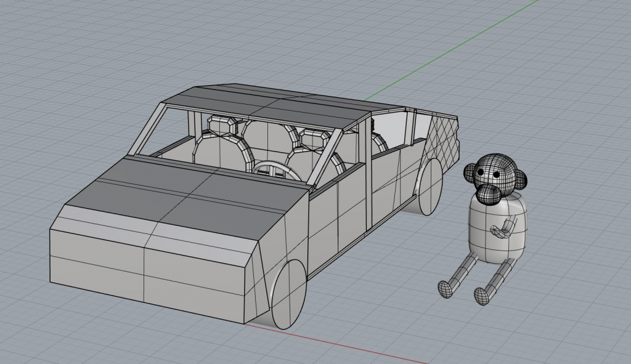631x364 pixels.
Task: Select the monkey's snout
Action: click(x=489, y=193)
